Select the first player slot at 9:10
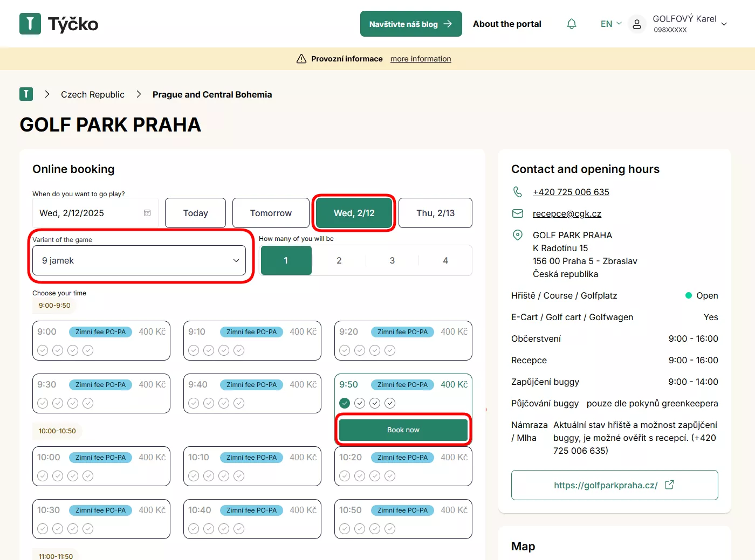 click(194, 350)
